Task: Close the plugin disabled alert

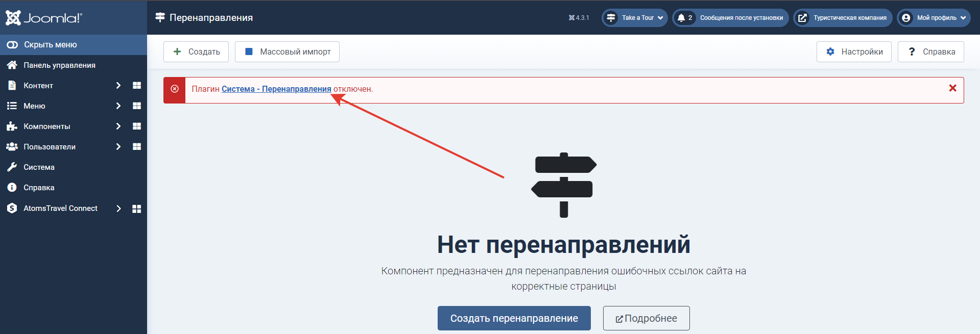Action: pos(952,88)
